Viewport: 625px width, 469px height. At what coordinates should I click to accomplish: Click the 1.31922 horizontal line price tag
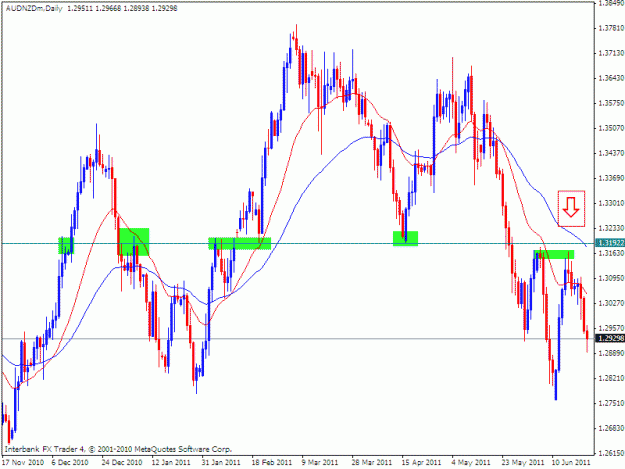click(x=610, y=243)
